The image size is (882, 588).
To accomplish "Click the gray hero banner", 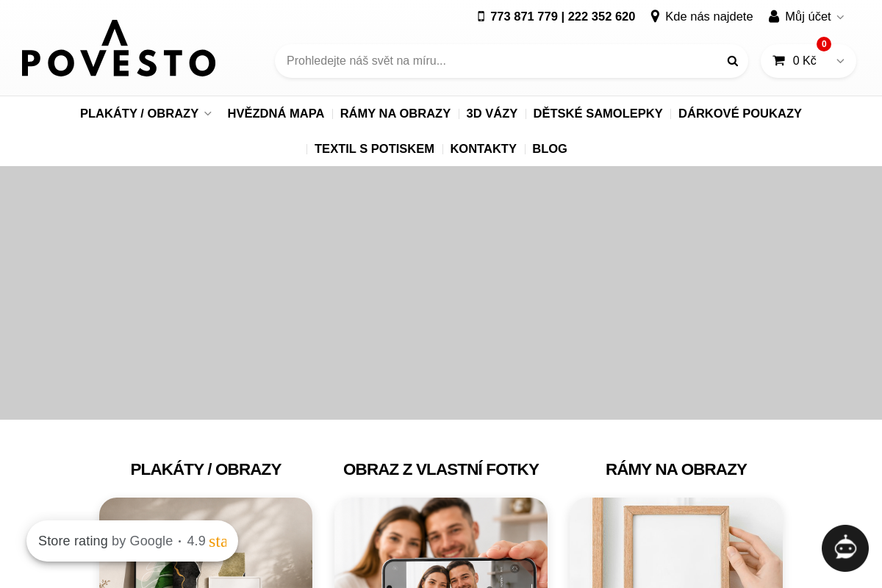I will (x=441, y=293).
